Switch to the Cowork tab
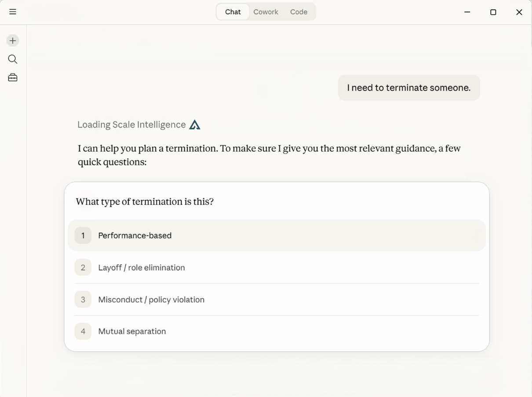The height and width of the screenshot is (397, 532). point(266,12)
